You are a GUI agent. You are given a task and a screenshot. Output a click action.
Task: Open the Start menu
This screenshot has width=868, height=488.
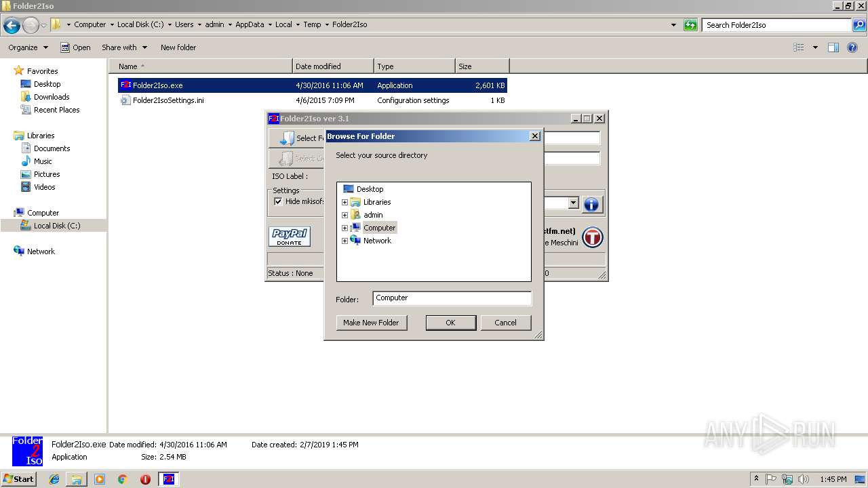tap(19, 479)
